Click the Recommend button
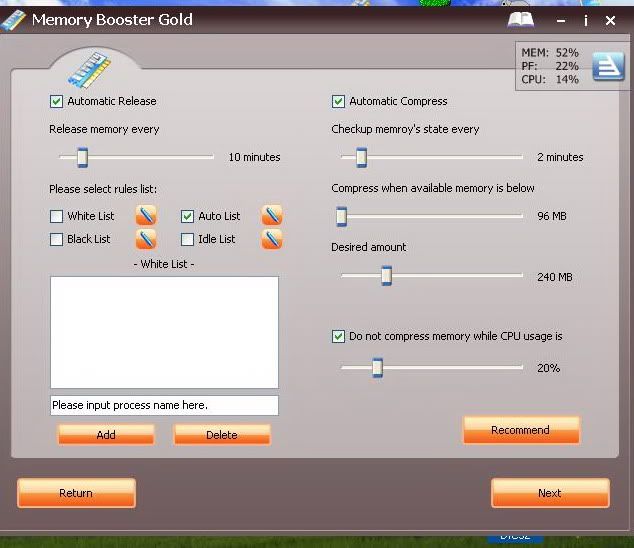The width and height of the screenshot is (634, 548). tap(521, 430)
